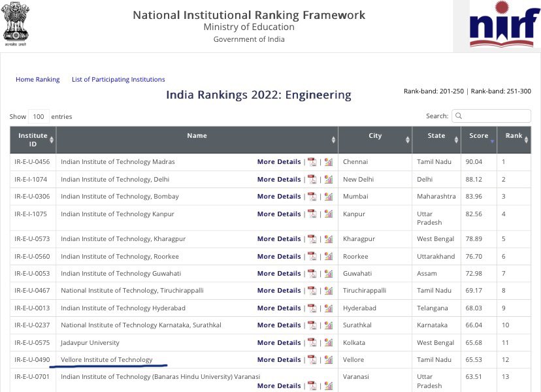Open chart icon for IIT Kharagpur row
This screenshot has width=541, height=392.
pos(329,238)
